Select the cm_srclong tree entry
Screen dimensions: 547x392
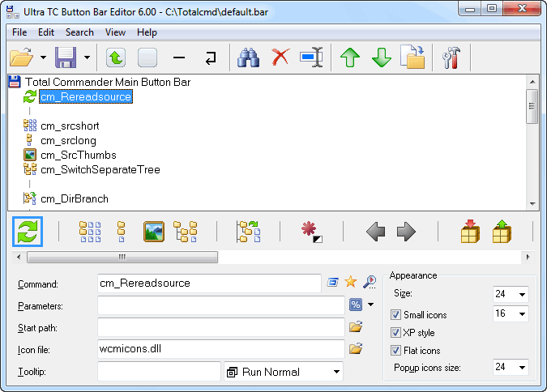(68, 141)
